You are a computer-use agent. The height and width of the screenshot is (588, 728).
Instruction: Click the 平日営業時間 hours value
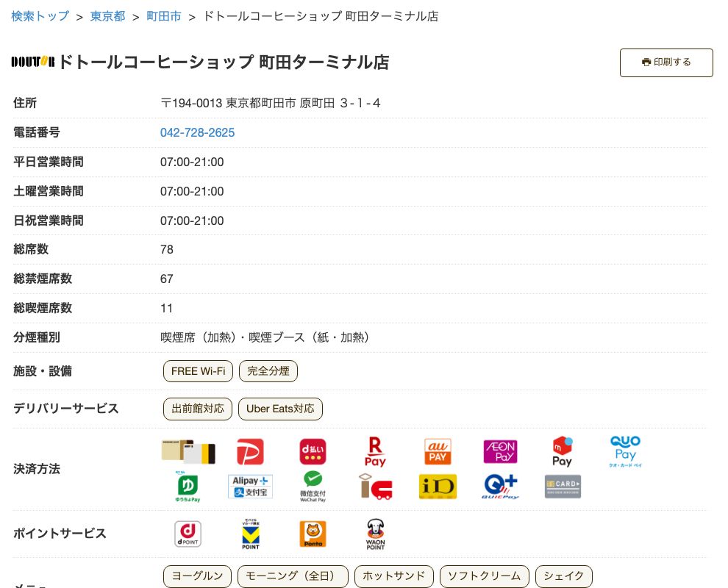point(192,162)
